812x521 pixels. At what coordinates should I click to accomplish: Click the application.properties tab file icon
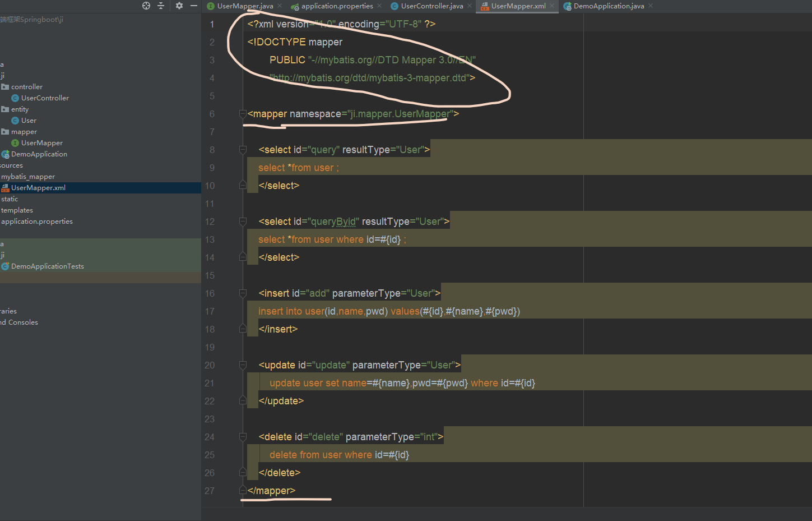pos(295,6)
